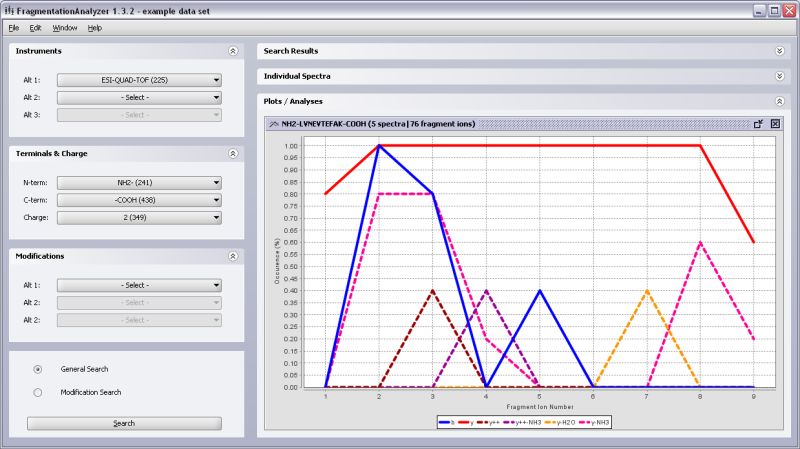
Task: Click the Individual Spectra panel title
Action: [x=297, y=76]
